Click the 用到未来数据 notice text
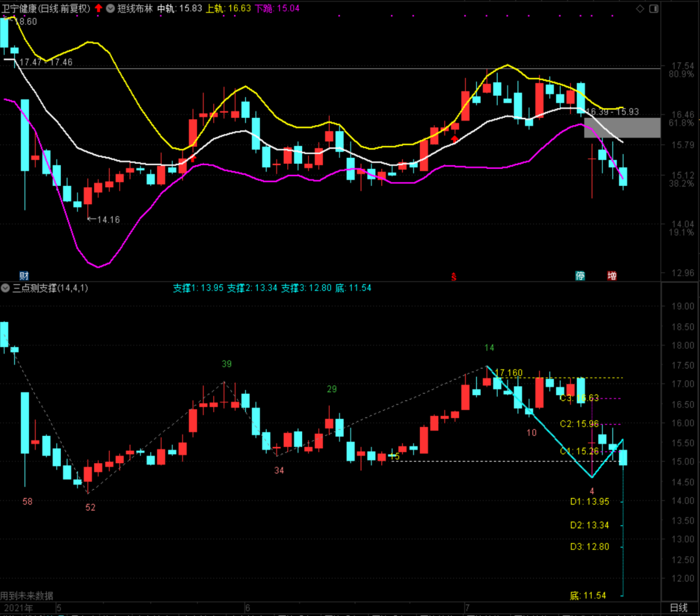 point(27,596)
